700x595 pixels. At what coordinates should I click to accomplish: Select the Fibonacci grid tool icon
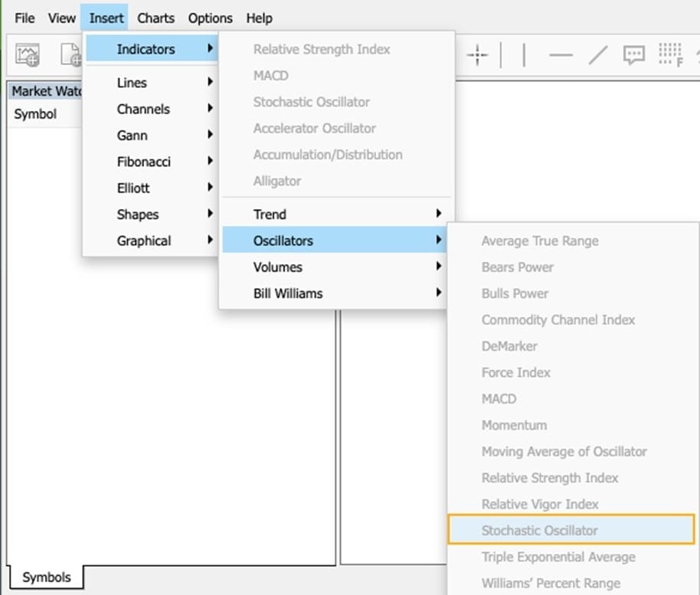[669, 55]
